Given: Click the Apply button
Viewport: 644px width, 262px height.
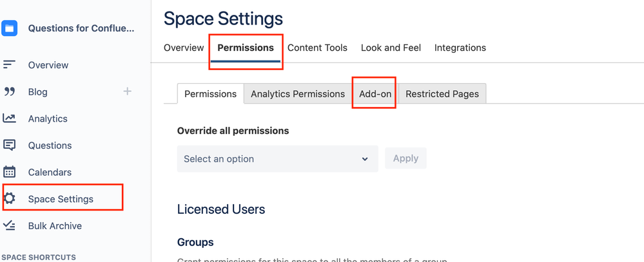Looking at the screenshot, I should click(405, 158).
